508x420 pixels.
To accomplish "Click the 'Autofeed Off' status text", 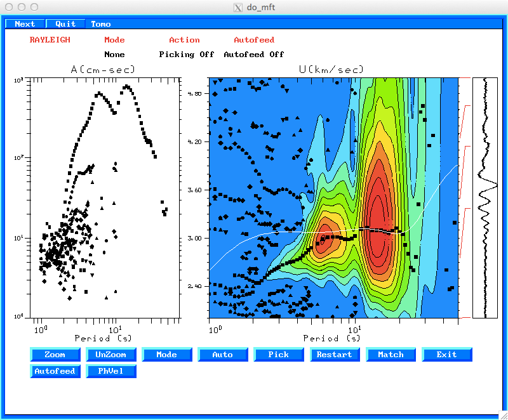I will click(x=253, y=55).
